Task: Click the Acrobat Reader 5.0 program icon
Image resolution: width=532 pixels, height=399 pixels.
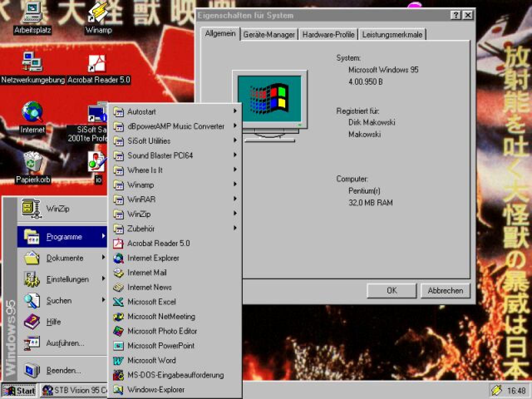Action: click(x=118, y=243)
